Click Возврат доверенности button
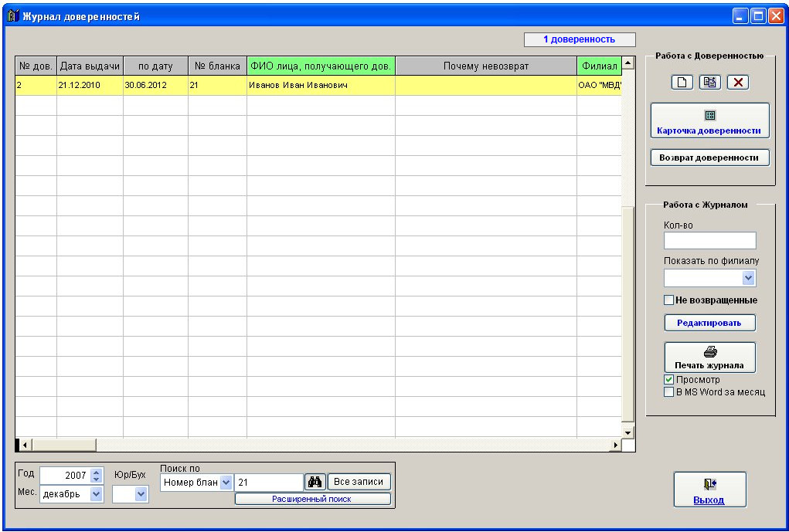This screenshot has height=532, width=789. [x=709, y=158]
